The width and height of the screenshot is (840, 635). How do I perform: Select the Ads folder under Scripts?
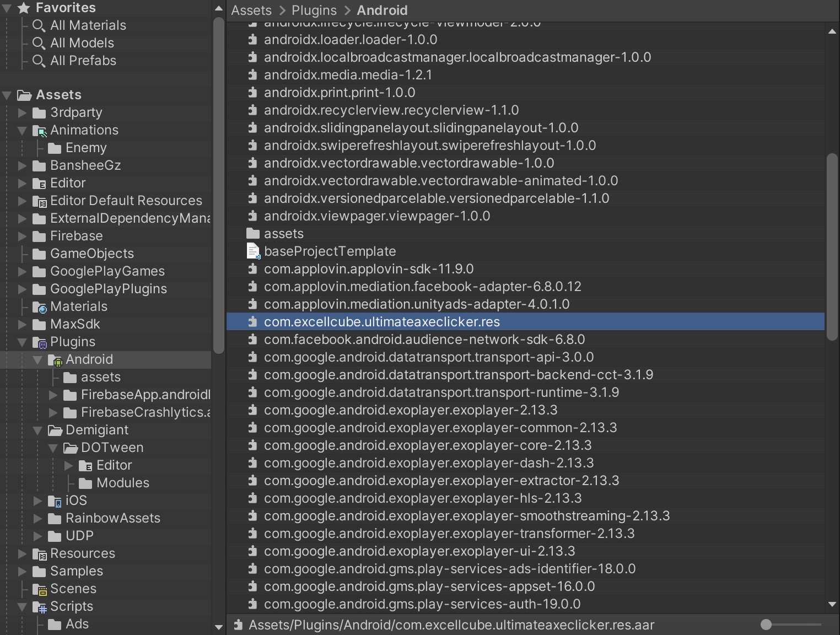coord(77,624)
